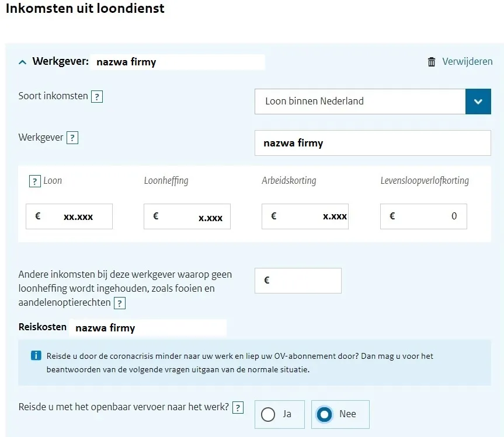Screen dimensions: 504x437
Task: Click the question mark icon before Loon
Action: pyautogui.click(x=35, y=181)
